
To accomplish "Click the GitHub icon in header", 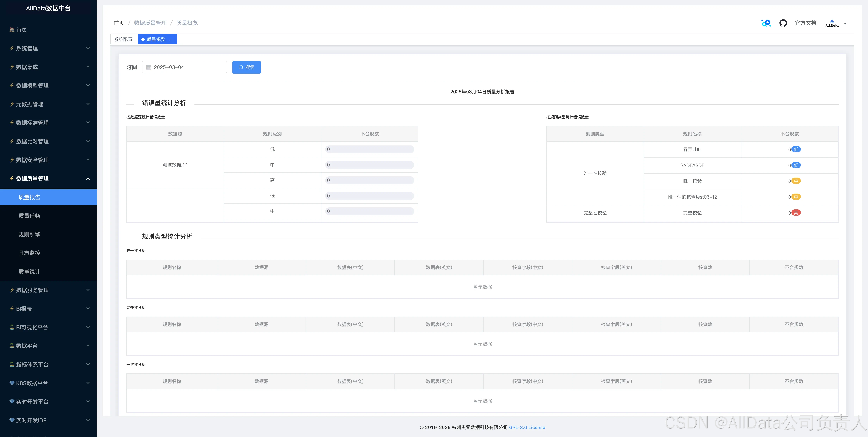I will 783,23.
